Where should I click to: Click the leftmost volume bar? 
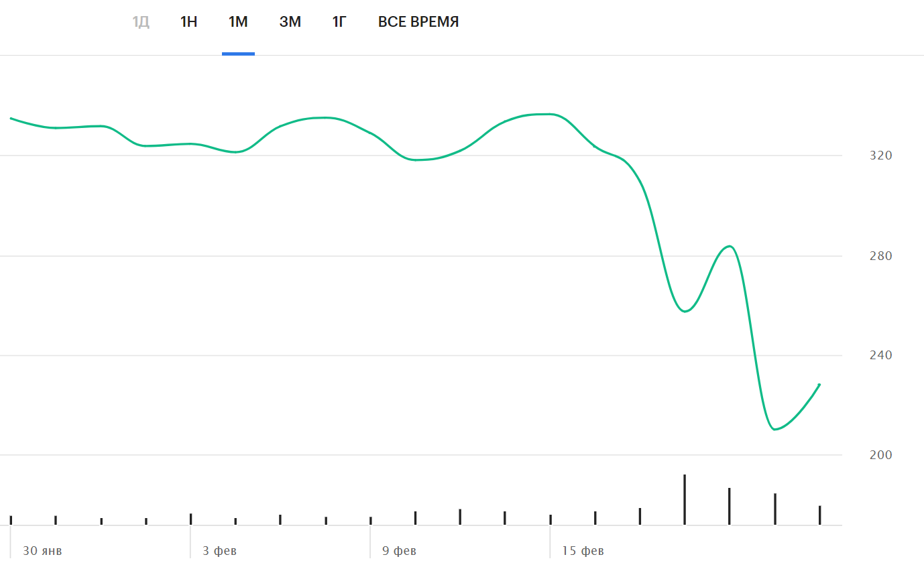11,519
